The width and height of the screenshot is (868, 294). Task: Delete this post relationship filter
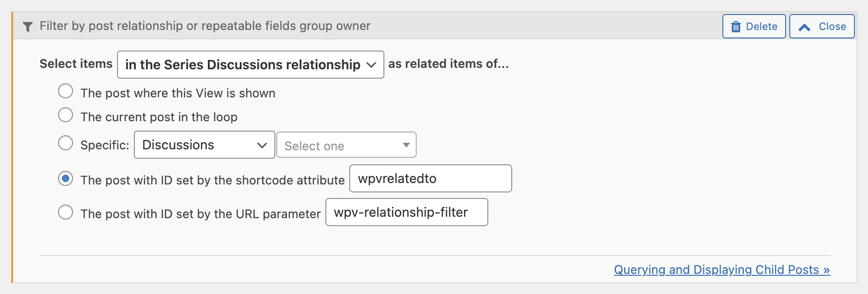point(754,26)
